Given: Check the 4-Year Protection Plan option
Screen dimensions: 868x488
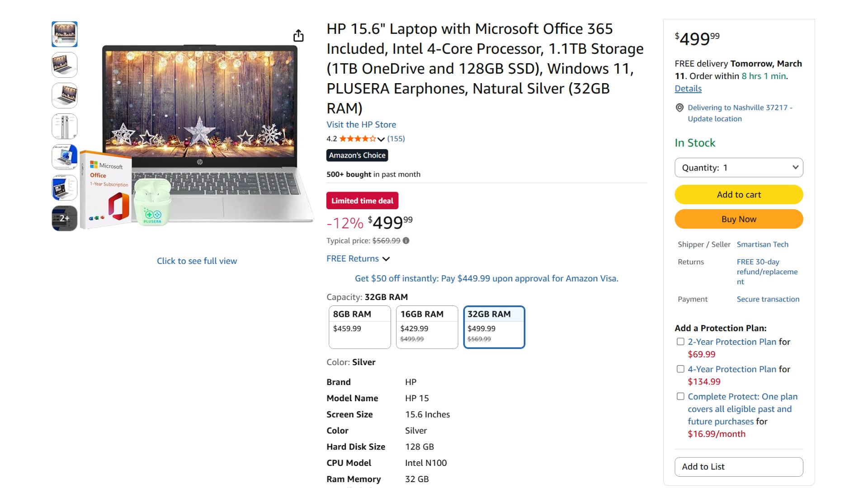Looking at the screenshot, I should 680,369.
